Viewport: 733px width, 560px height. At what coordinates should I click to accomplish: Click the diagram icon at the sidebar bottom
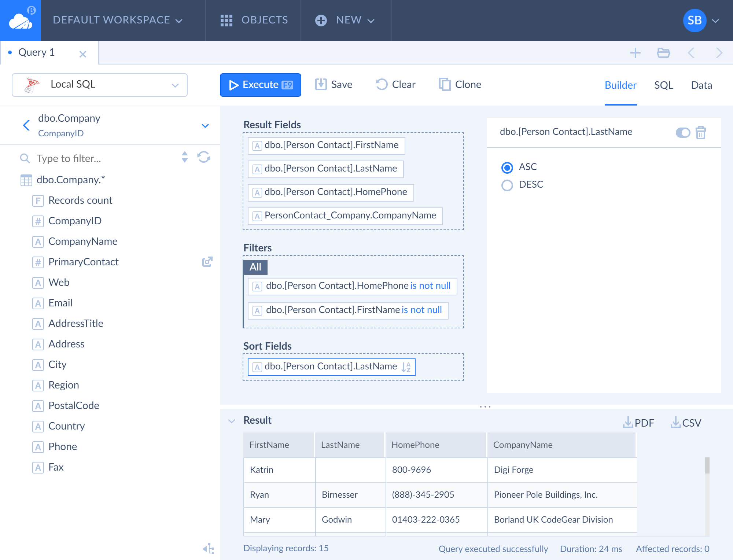(209, 548)
